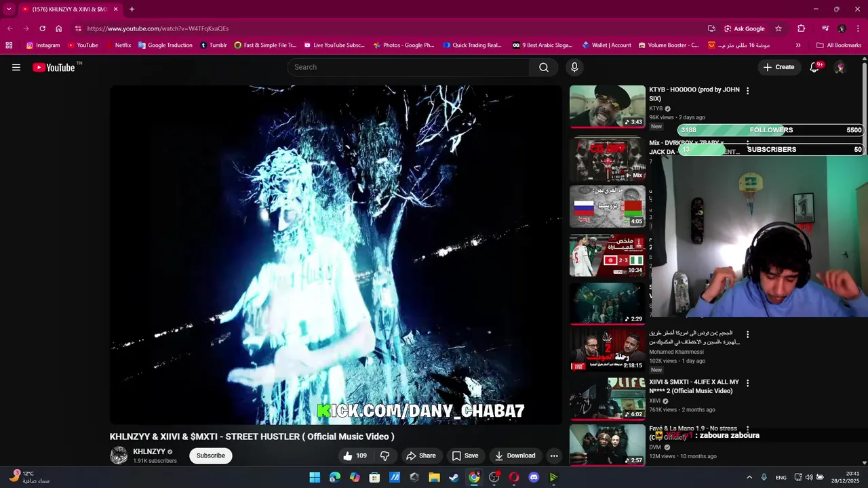
Task: Open KTYB HOODOO video thumbnail
Action: (608, 106)
